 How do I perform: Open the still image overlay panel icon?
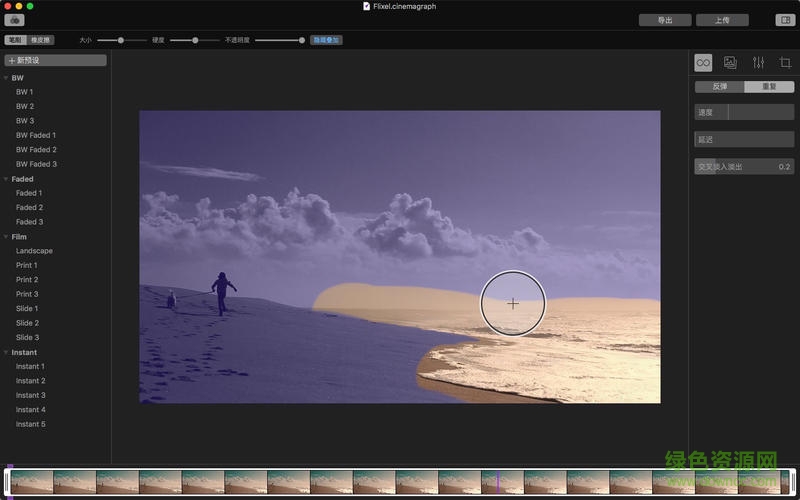point(731,62)
